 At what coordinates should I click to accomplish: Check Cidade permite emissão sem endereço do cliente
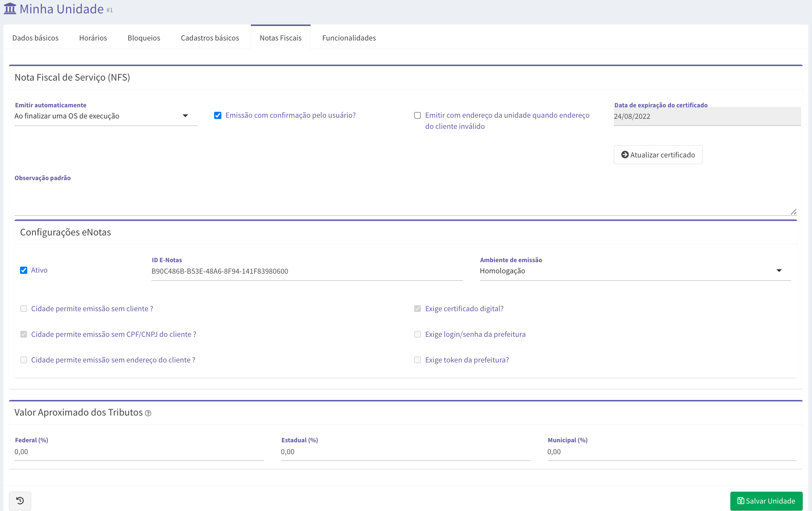tap(24, 360)
